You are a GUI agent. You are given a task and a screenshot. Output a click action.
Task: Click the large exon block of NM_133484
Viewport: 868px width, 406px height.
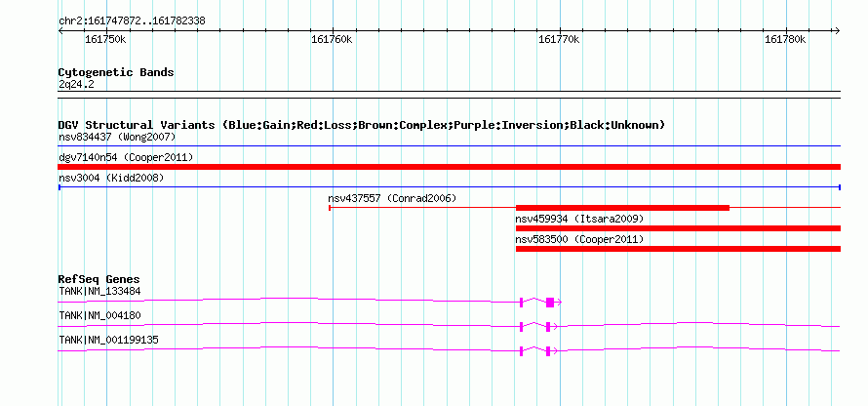[550, 303]
